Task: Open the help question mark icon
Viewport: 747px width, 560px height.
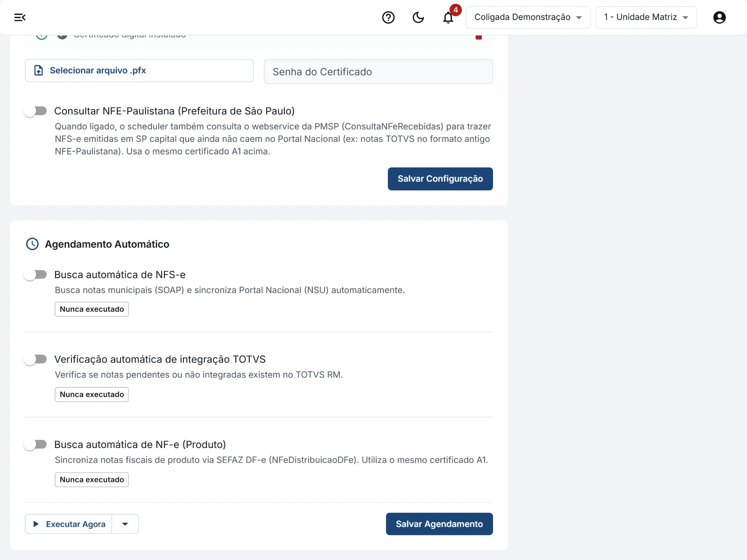Action: click(x=388, y=17)
